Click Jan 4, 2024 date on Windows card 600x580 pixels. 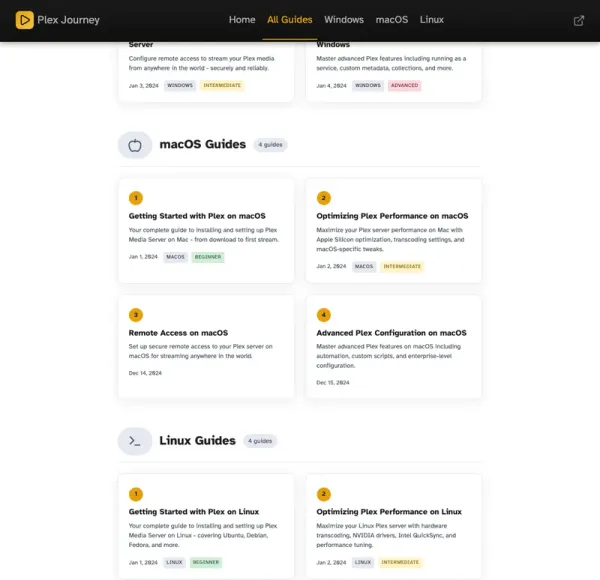(331, 86)
